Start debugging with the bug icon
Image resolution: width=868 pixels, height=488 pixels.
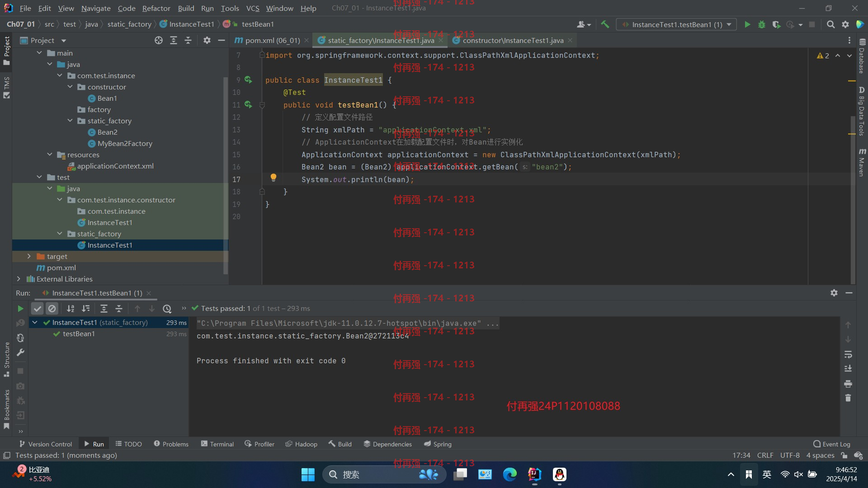(762, 24)
